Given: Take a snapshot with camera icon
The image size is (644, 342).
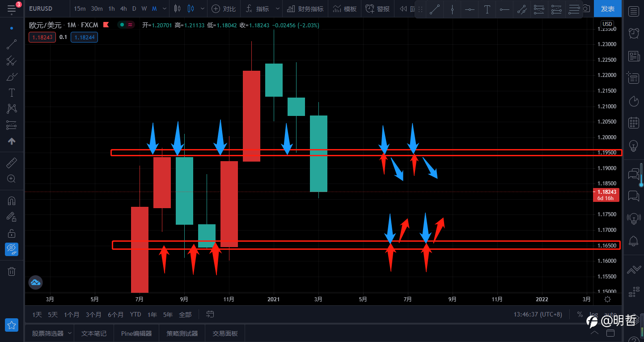Looking at the screenshot, I should (x=586, y=9).
